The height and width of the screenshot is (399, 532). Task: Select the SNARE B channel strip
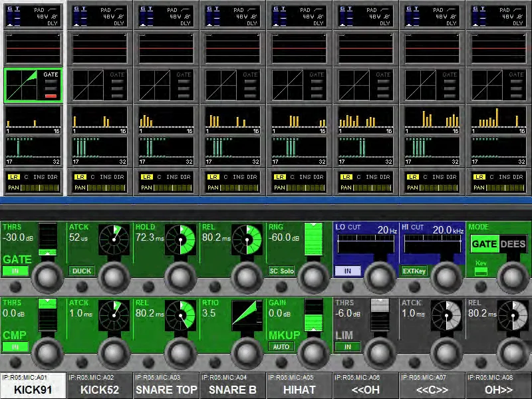click(232, 386)
